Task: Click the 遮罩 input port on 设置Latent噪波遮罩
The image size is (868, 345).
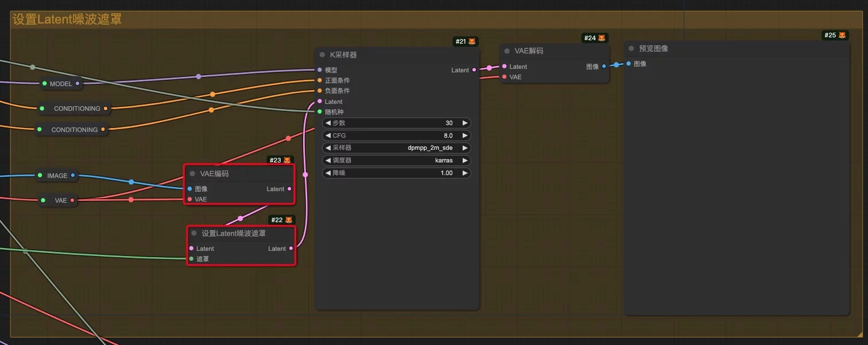Action: tap(191, 259)
